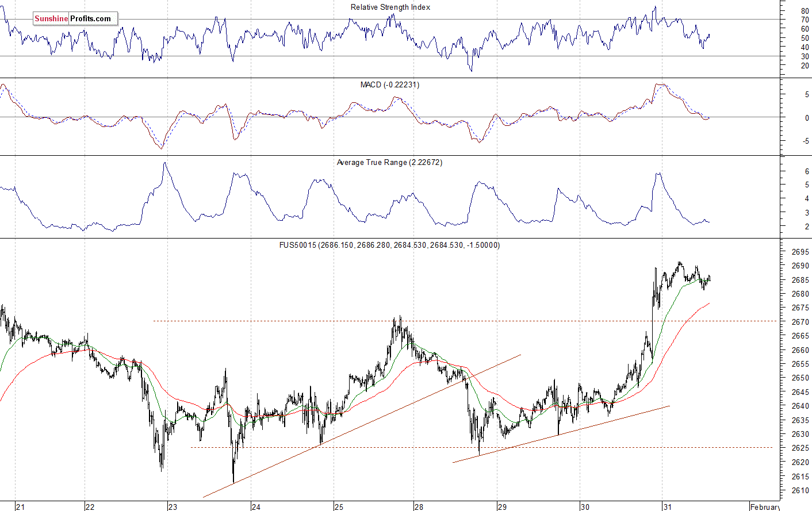Click the Average True Range (2.22672) label
Screen dimensions: 812x511
point(389,162)
